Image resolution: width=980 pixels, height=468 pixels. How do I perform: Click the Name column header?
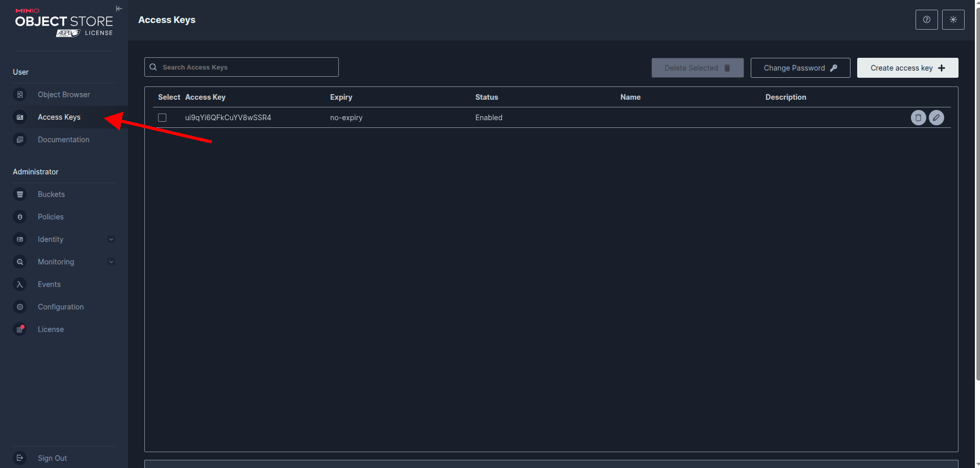tap(630, 97)
